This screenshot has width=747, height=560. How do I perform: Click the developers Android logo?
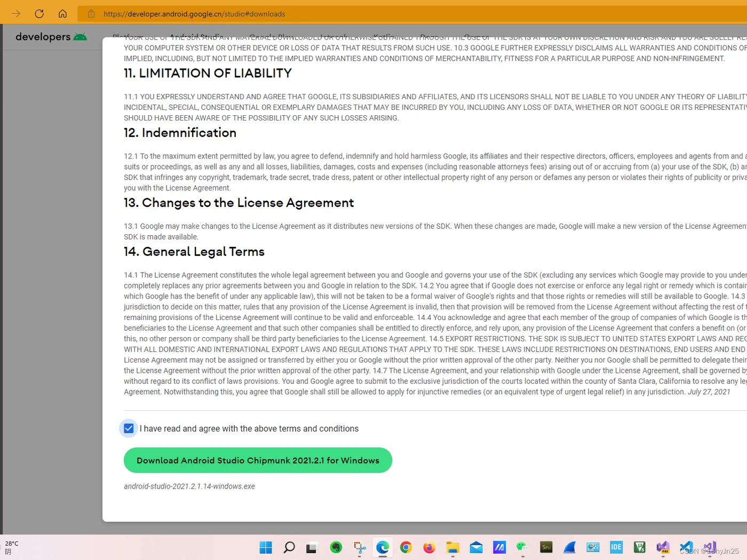click(51, 37)
